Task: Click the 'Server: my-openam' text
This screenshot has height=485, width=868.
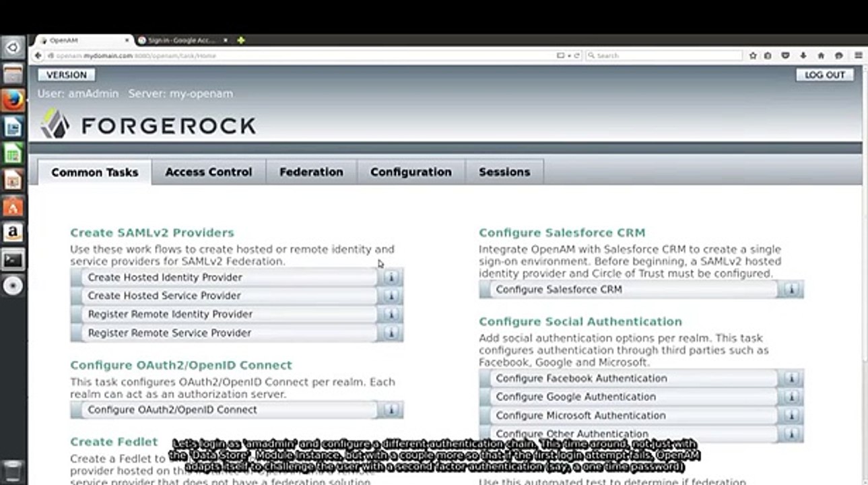Action: point(180,94)
